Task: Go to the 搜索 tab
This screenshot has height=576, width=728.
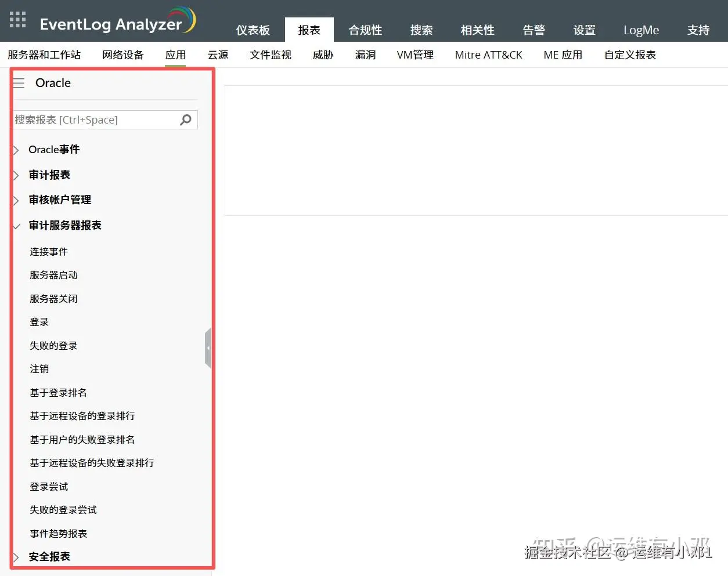Action: coord(421,30)
